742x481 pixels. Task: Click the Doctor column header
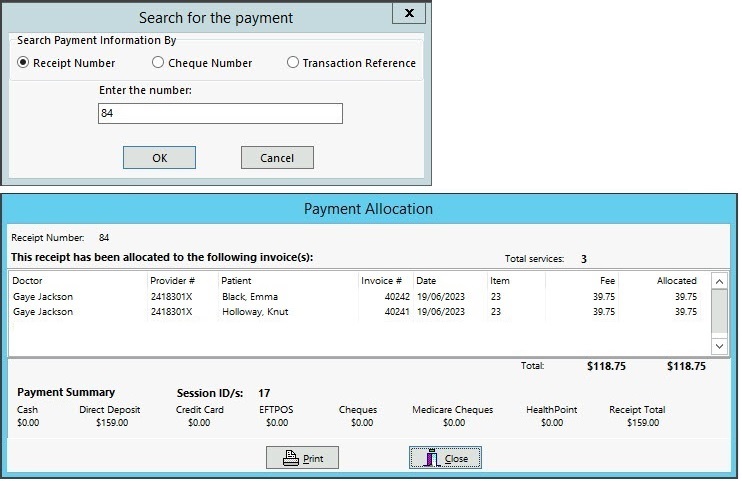tap(27, 281)
